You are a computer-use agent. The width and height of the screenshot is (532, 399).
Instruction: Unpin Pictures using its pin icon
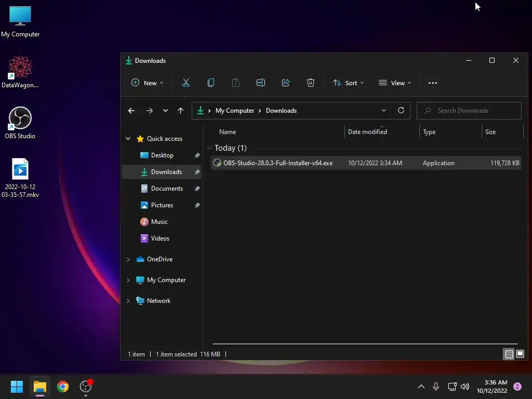pyautogui.click(x=197, y=205)
